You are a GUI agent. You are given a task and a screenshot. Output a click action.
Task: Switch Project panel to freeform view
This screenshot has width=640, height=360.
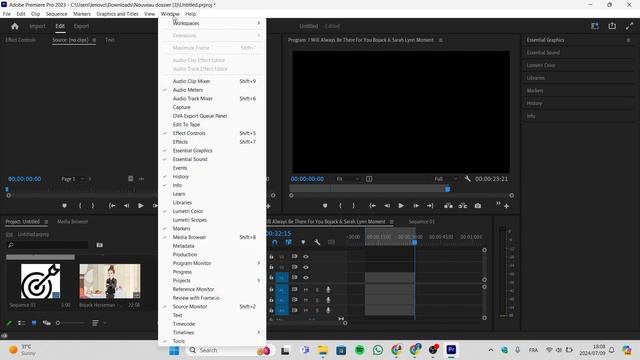click(47, 323)
